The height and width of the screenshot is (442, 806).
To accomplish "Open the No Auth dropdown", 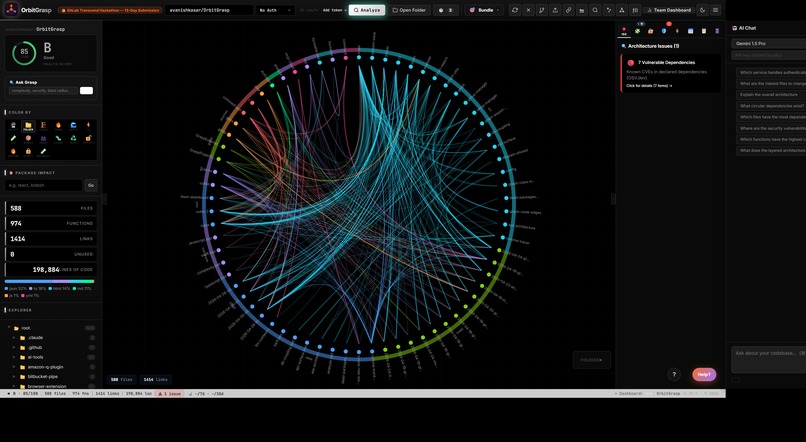I will coord(275,10).
